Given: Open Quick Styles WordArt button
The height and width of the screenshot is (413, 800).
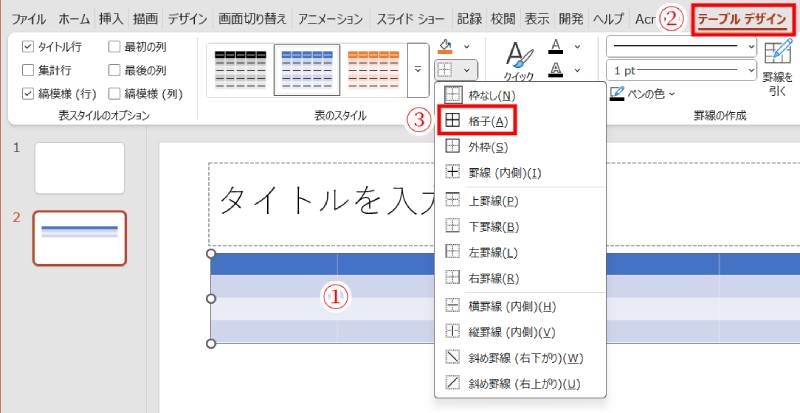Looking at the screenshot, I should tap(519, 61).
